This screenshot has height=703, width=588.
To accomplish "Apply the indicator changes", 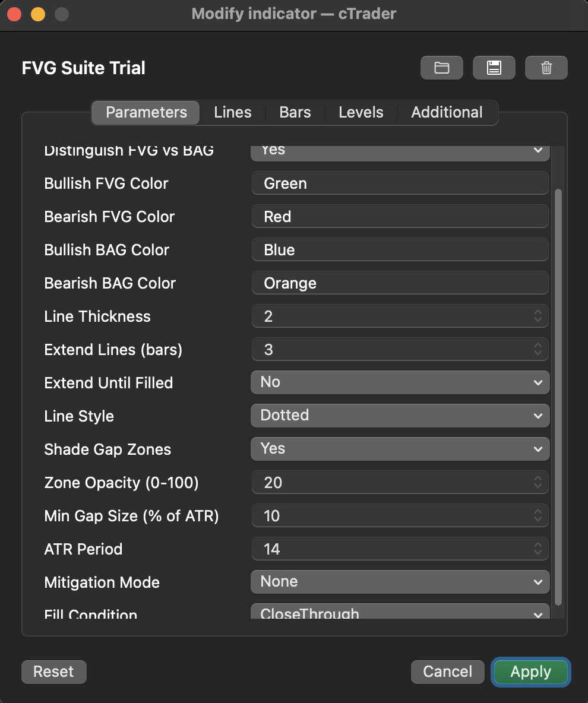I will coord(530,672).
